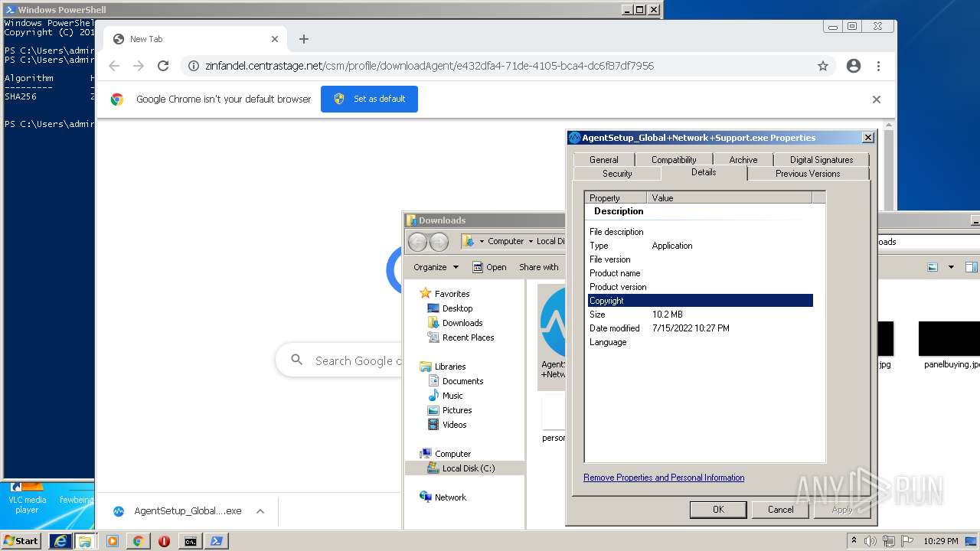Open the Chrome profile avatar menu

coord(854,66)
